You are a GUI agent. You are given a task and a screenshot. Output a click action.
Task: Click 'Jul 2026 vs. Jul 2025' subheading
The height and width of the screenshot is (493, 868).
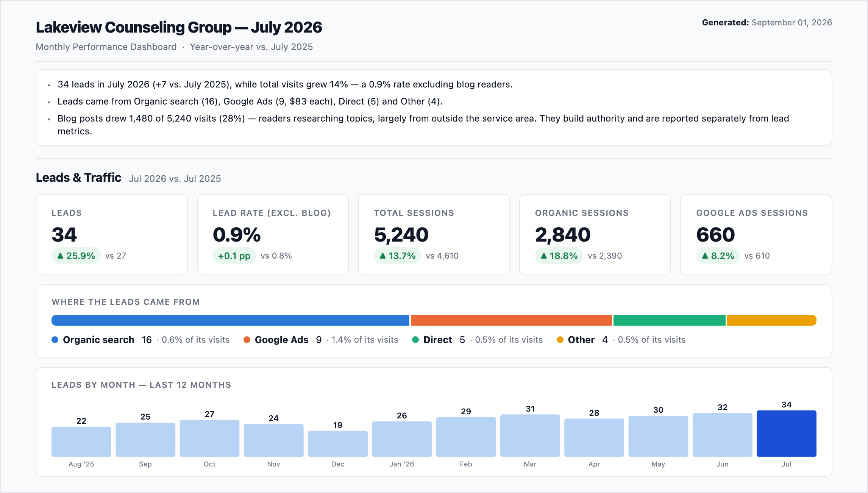(x=175, y=179)
